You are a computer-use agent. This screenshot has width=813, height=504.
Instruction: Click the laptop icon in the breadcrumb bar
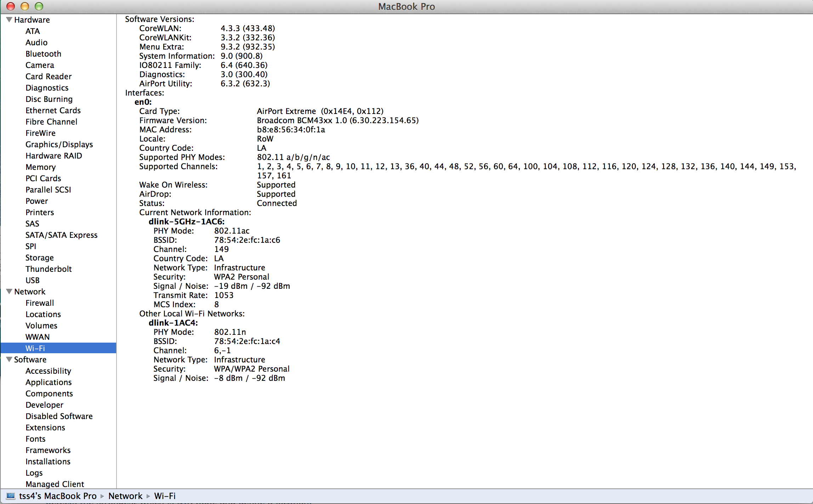click(x=11, y=496)
